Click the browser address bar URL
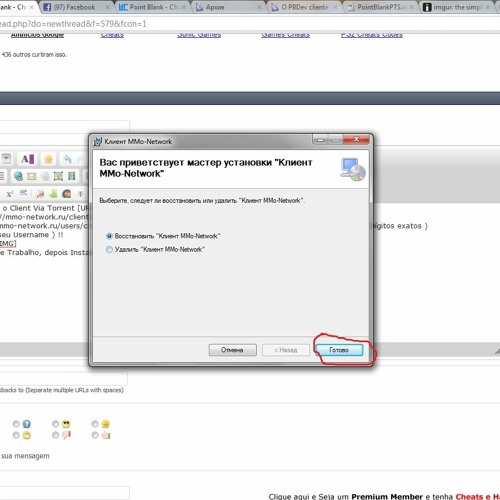This screenshot has height=500, width=500. click(73, 24)
